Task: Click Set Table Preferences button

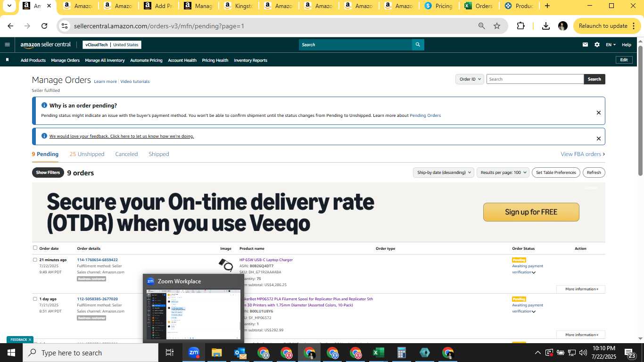Action: tap(556, 173)
